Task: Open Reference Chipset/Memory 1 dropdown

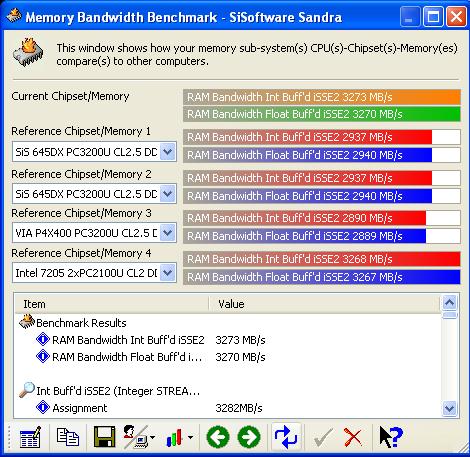Action: point(168,152)
